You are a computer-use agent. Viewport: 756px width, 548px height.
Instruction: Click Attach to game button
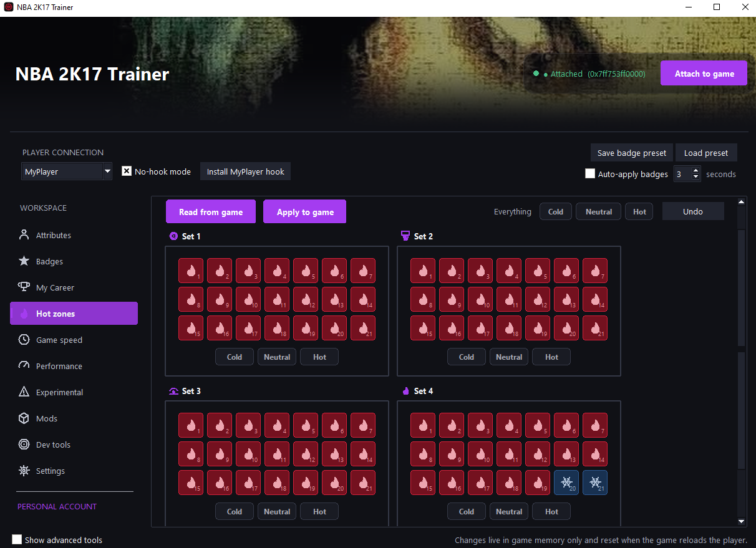click(x=704, y=74)
